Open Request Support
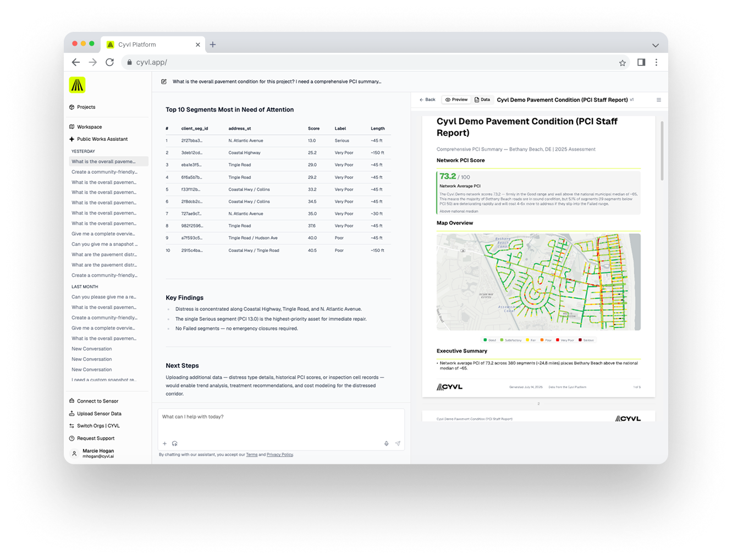The height and width of the screenshot is (560, 732). 92,438
